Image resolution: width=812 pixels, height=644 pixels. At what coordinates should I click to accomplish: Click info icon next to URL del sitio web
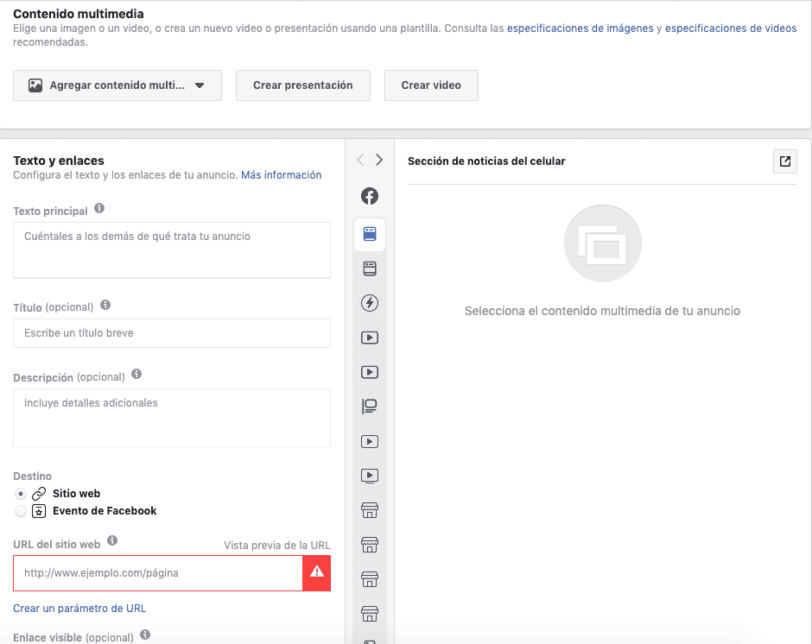112,541
